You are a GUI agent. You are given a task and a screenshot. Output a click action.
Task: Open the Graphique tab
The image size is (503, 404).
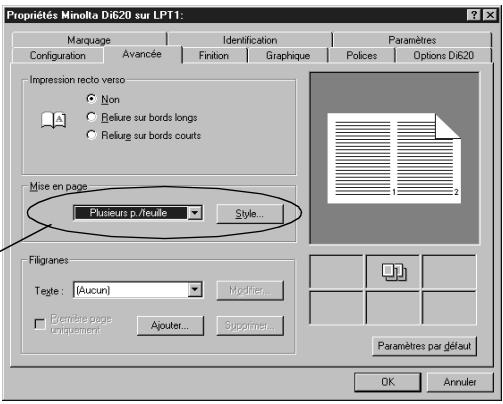pyautogui.click(x=288, y=55)
